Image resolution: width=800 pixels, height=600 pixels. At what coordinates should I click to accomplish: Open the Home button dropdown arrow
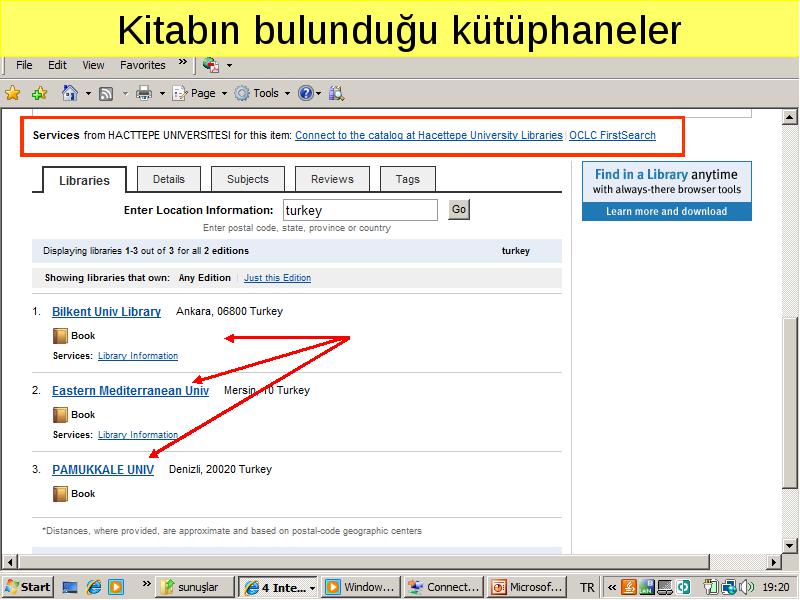pos(88,93)
